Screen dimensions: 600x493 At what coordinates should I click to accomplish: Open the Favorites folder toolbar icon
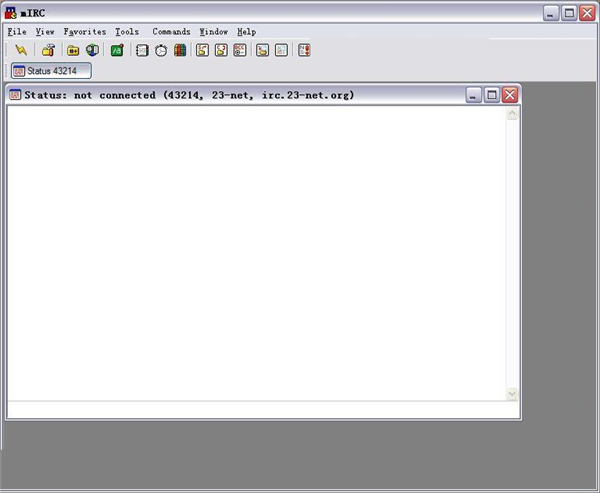tap(73, 50)
